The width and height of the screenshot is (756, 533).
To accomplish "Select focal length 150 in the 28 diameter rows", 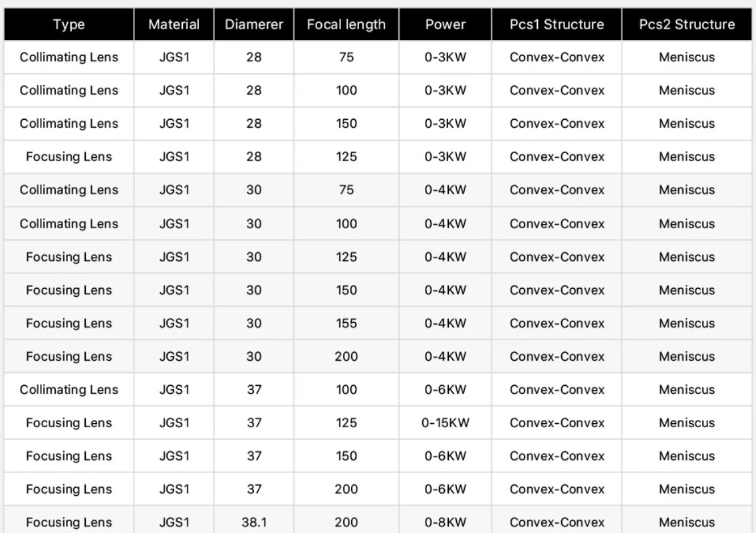I will [x=346, y=124].
